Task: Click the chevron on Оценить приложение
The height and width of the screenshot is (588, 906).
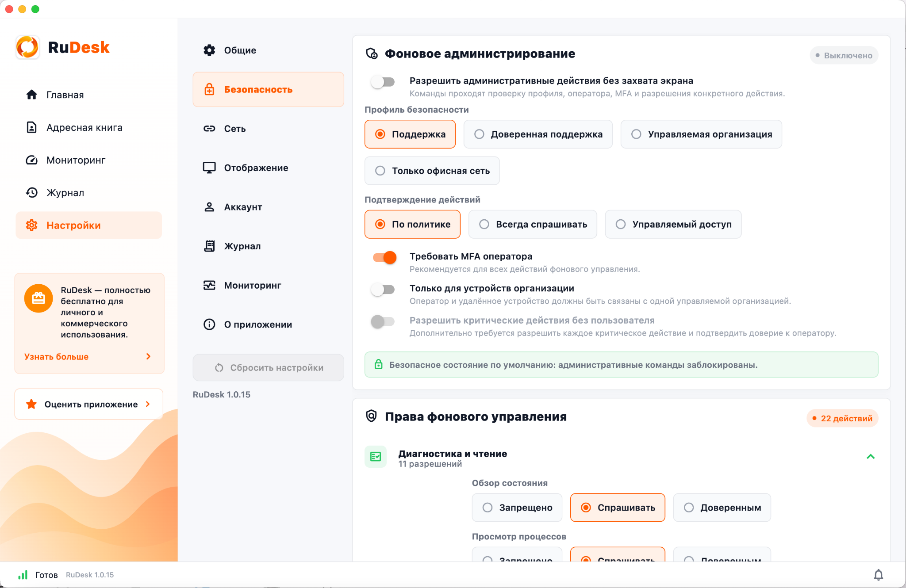Action: pyautogui.click(x=148, y=404)
